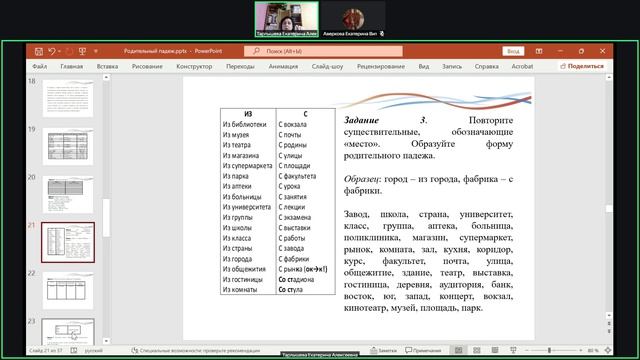Go to next slide double-arrow button
Viewport: 640px width, 360px height.
click(609, 331)
